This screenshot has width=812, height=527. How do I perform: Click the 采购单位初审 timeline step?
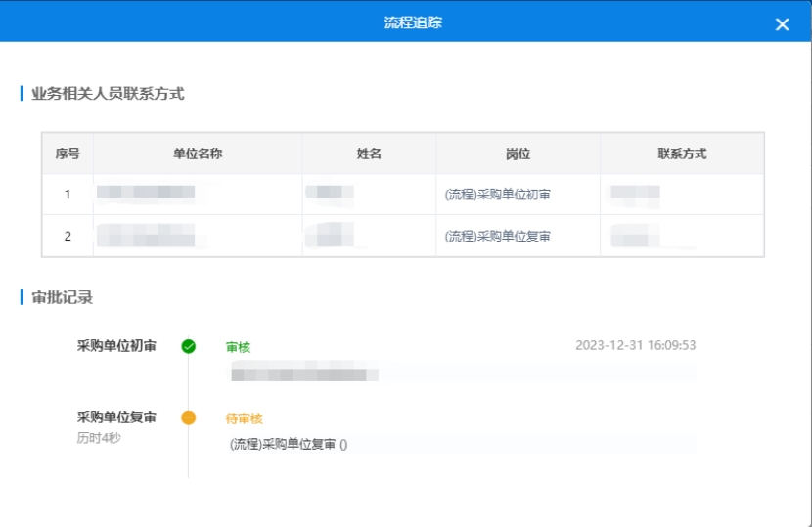[x=116, y=345]
